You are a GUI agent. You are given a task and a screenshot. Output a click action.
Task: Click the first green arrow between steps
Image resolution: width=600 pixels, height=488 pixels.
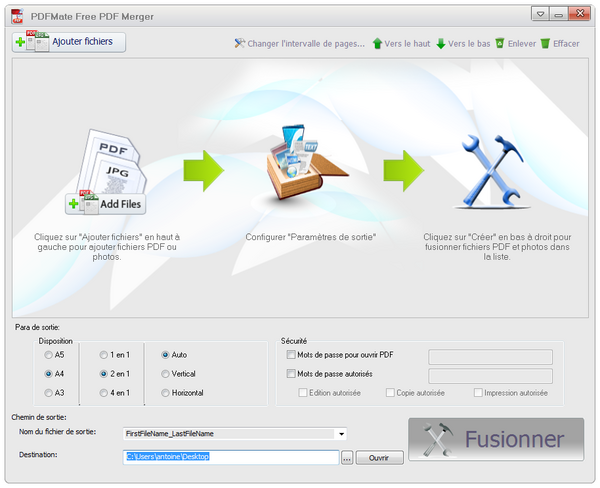click(x=204, y=171)
